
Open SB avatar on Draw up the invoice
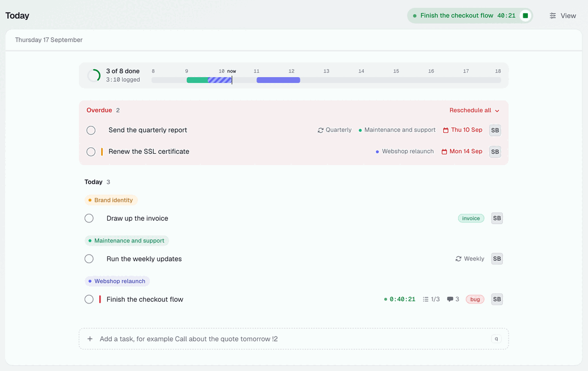[497, 218]
